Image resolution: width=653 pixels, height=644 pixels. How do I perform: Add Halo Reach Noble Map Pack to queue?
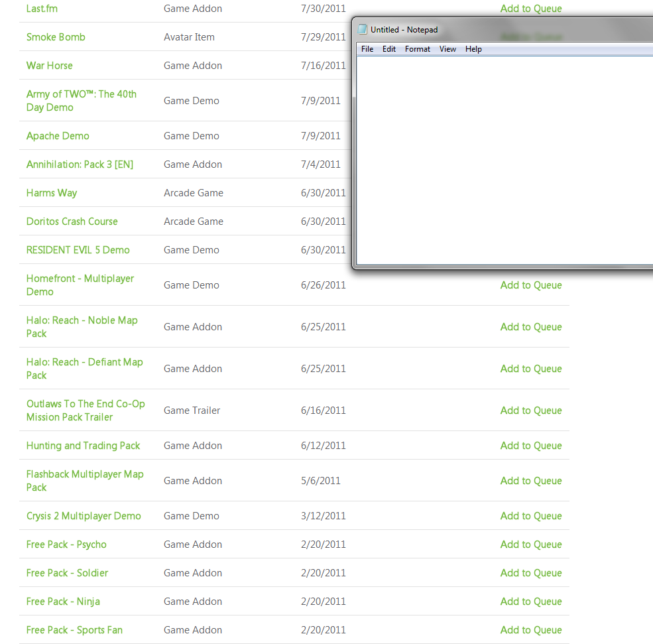click(531, 326)
